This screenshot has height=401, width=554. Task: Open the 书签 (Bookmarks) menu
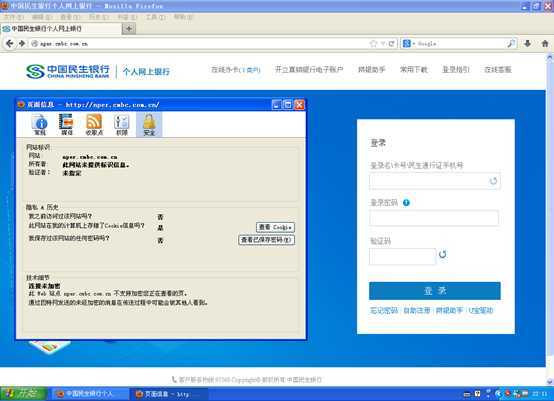127,17
